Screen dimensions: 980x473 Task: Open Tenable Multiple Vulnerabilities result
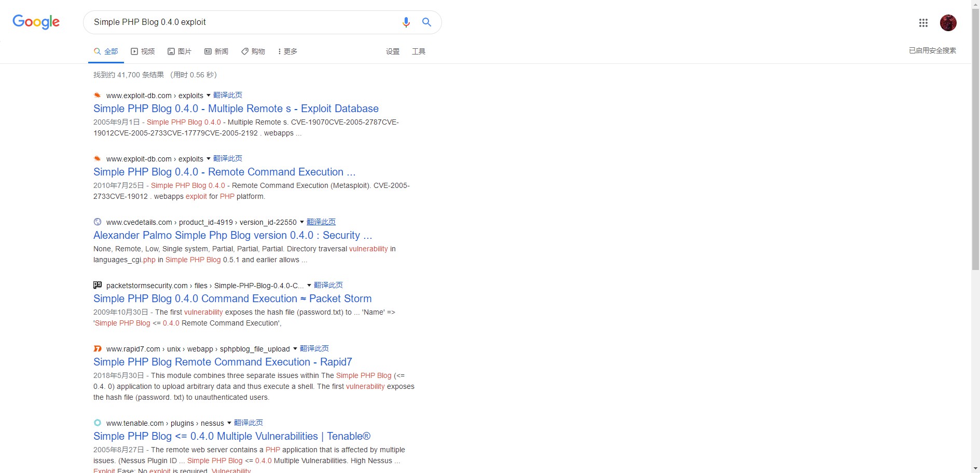pos(232,436)
